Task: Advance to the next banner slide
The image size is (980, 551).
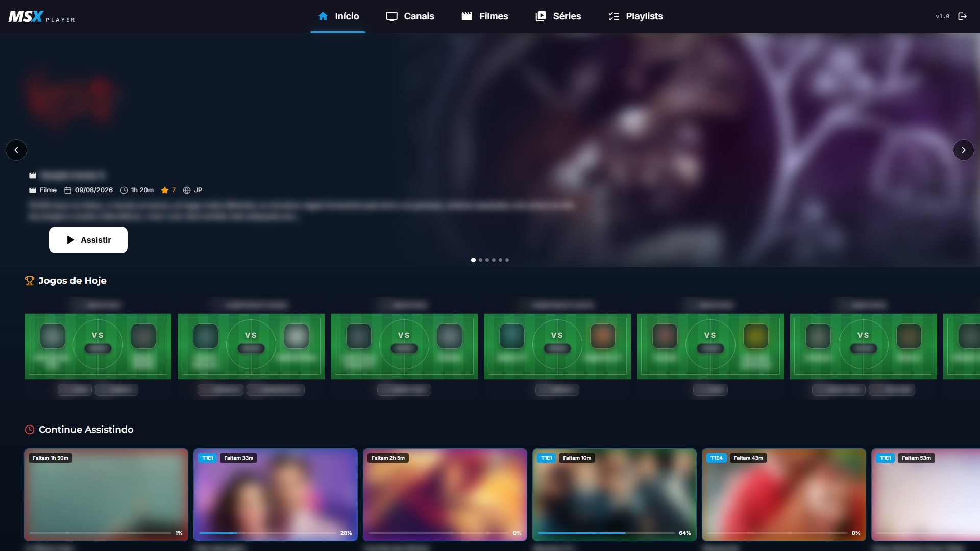Action: [963, 150]
